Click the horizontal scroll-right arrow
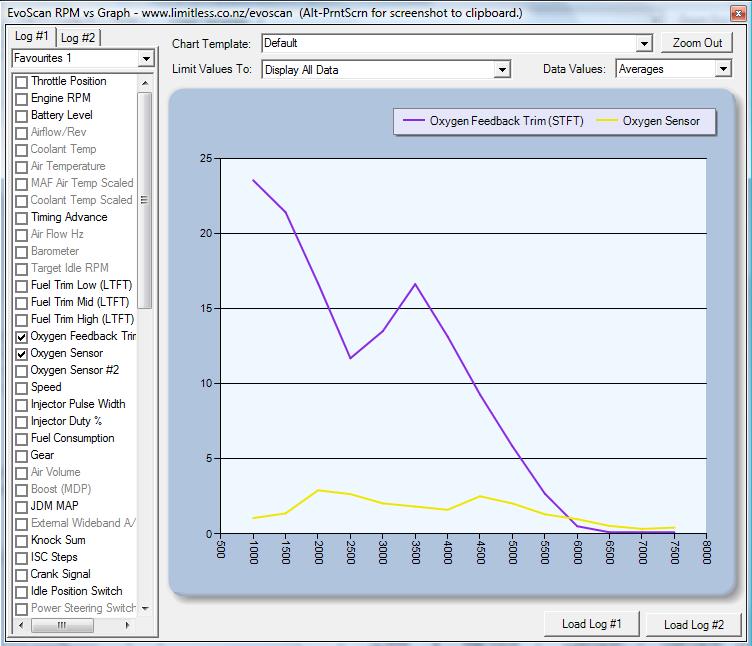This screenshot has width=752, height=646. [x=127, y=625]
